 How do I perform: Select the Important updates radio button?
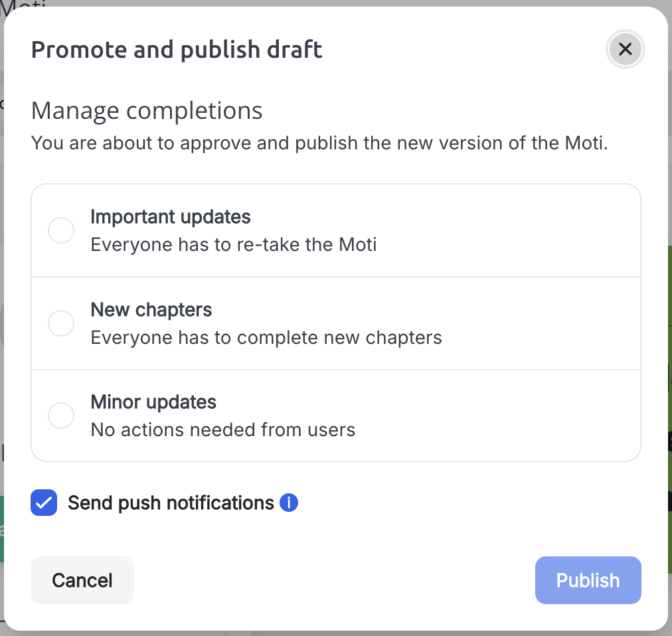[61, 230]
